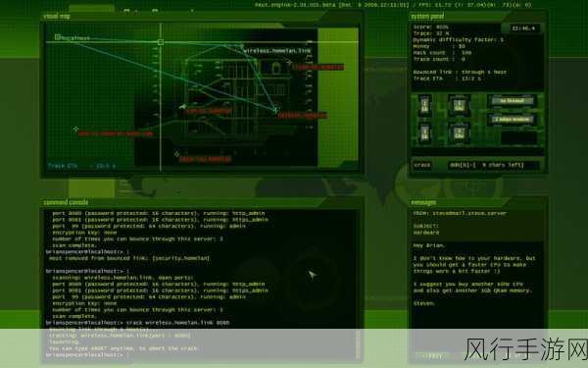Select the lower-right CPU chip icon
The height and width of the screenshot is (368, 588).
459,133
